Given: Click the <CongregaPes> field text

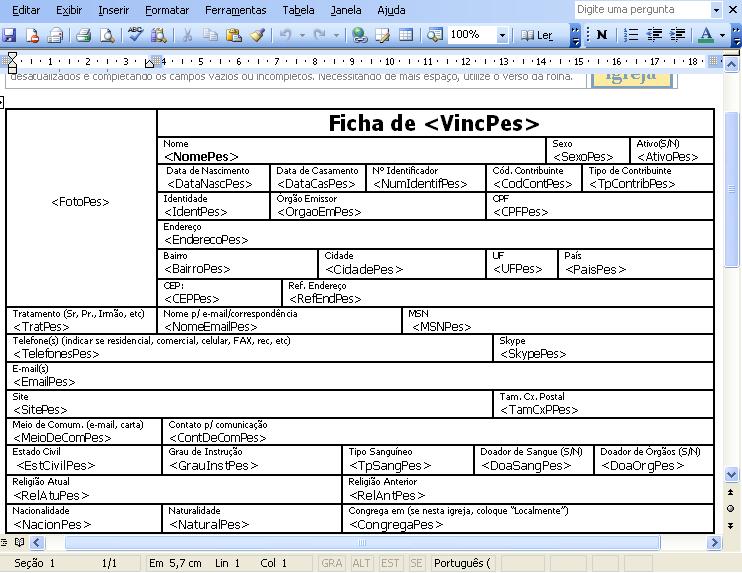Looking at the screenshot, I should 396,525.
